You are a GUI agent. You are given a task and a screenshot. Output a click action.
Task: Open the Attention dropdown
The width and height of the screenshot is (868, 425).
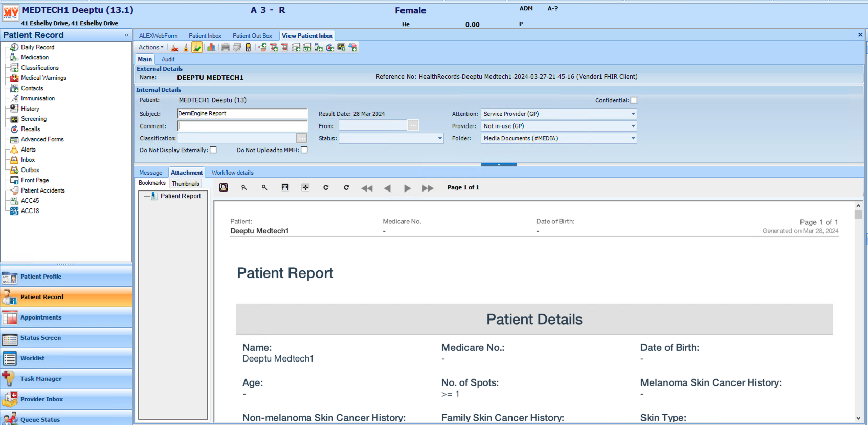pyautogui.click(x=633, y=114)
